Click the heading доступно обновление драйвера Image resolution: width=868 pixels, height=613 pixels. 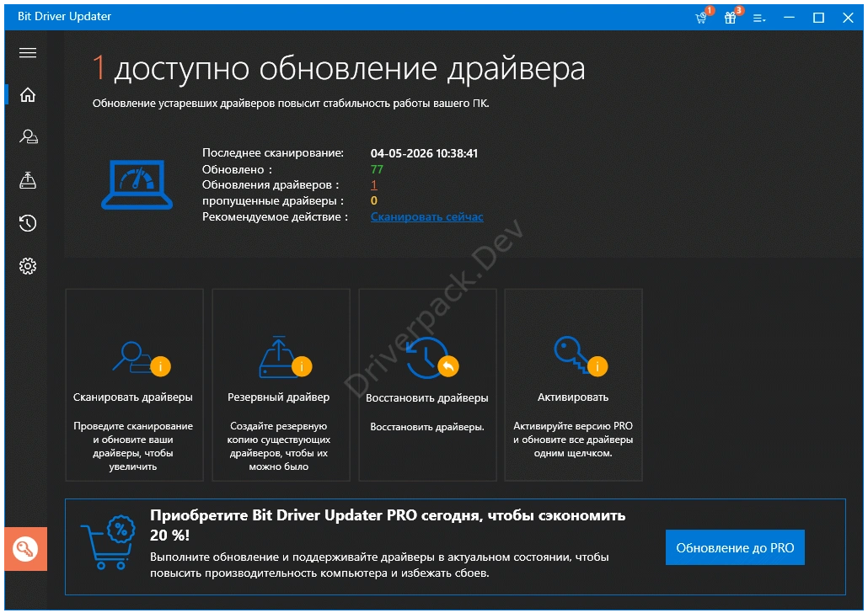[x=349, y=69]
